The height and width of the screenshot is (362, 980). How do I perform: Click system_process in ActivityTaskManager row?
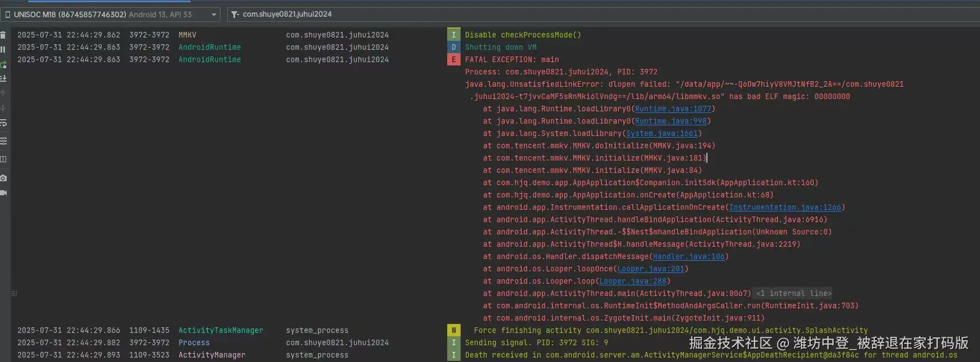pyautogui.click(x=317, y=330)
